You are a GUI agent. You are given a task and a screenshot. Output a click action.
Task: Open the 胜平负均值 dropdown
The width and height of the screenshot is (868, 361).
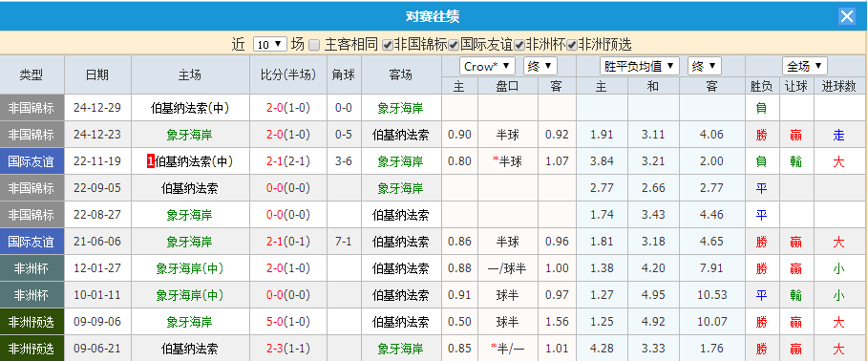640,67
